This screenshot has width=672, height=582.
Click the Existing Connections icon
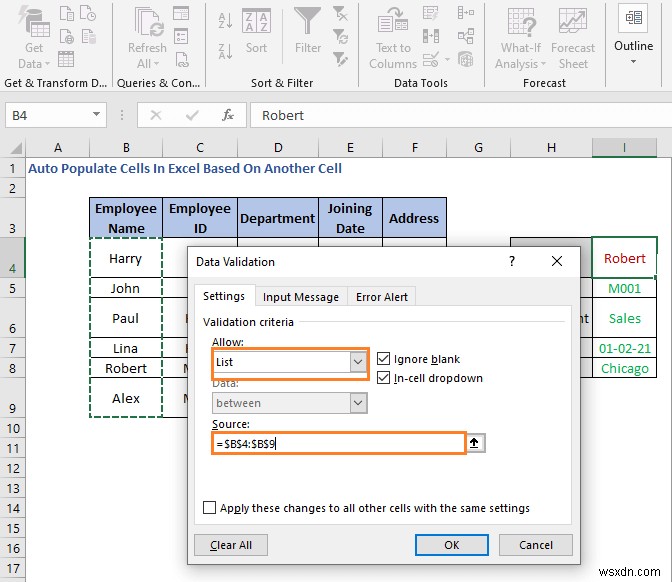pyautogui.click(x=88, y=36)
